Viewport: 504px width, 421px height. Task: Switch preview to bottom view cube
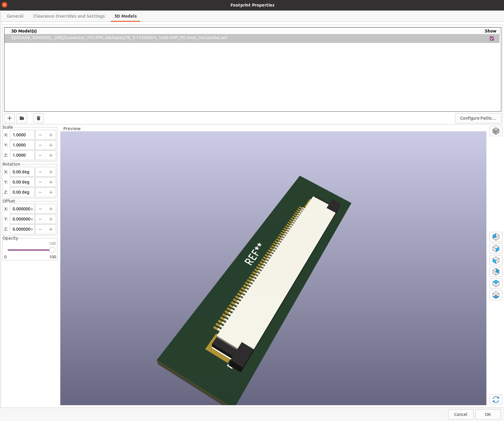(496, 295)
